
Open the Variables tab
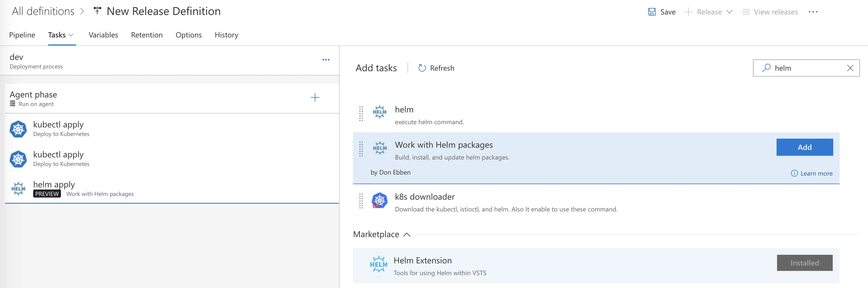(103, 35)
